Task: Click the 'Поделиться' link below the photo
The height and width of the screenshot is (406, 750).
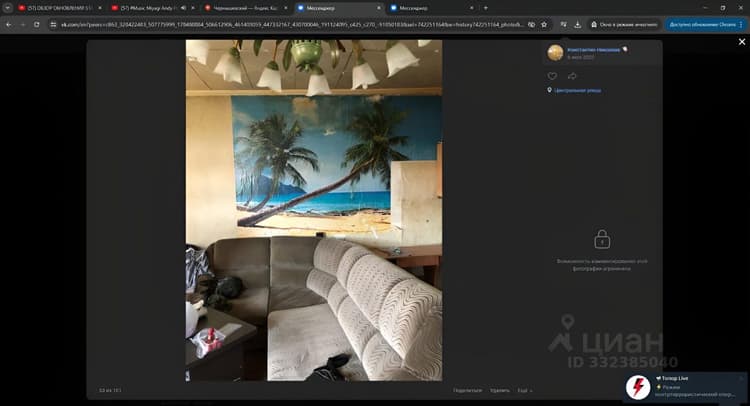Action: (468, 391)
